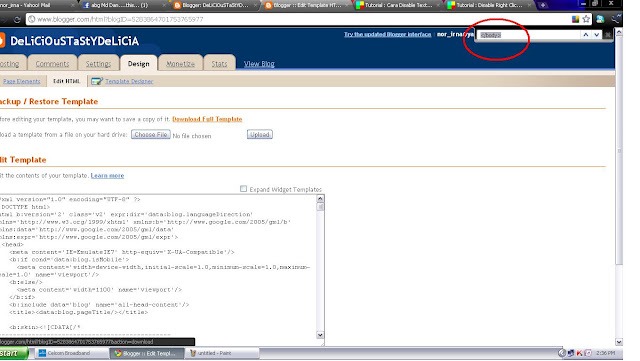The image size is (640, 361).
Task: Switch to Tutorial Cara Disable Text tab
Action: [397, 5]
